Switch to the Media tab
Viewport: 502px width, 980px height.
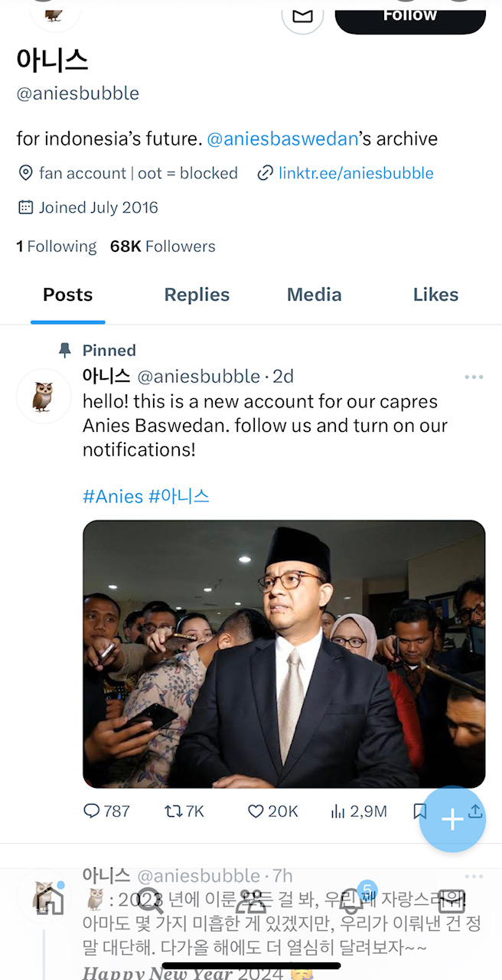[314, 295]
